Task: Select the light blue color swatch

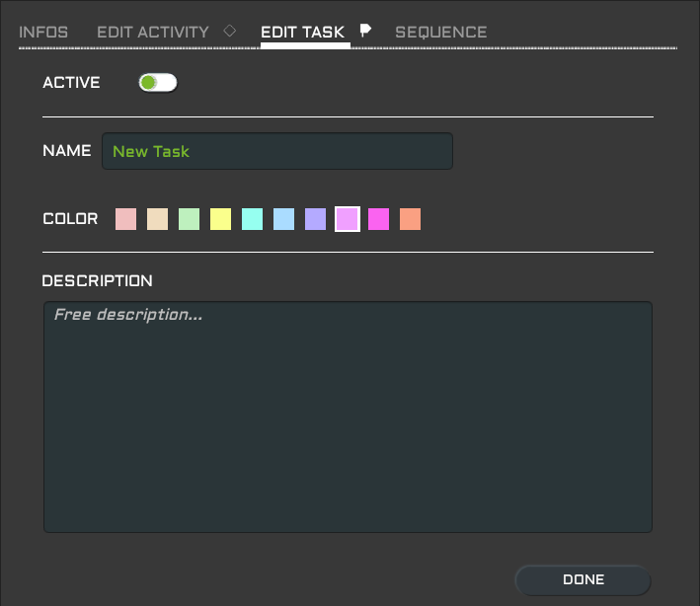Action: (284, 219)
